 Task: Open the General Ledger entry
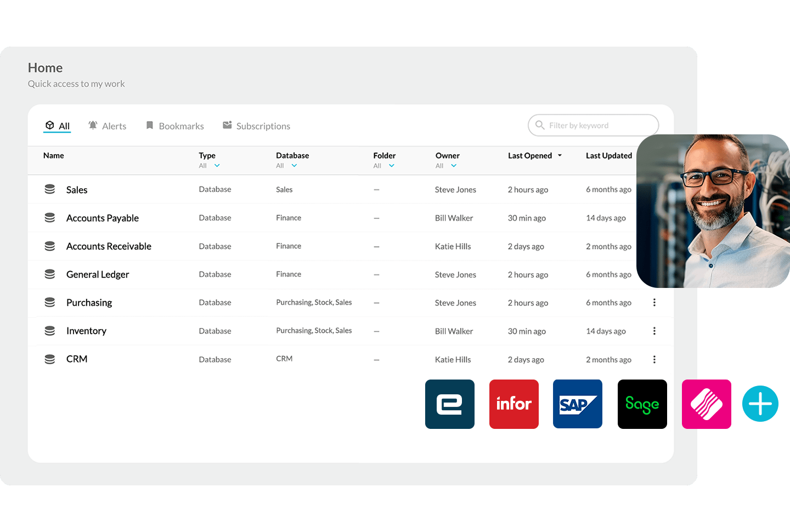(98, 275)
